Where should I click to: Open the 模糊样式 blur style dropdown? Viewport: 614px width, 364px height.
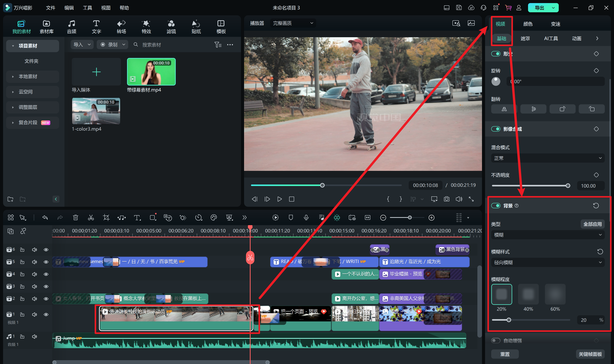click(x=548, y=263)
